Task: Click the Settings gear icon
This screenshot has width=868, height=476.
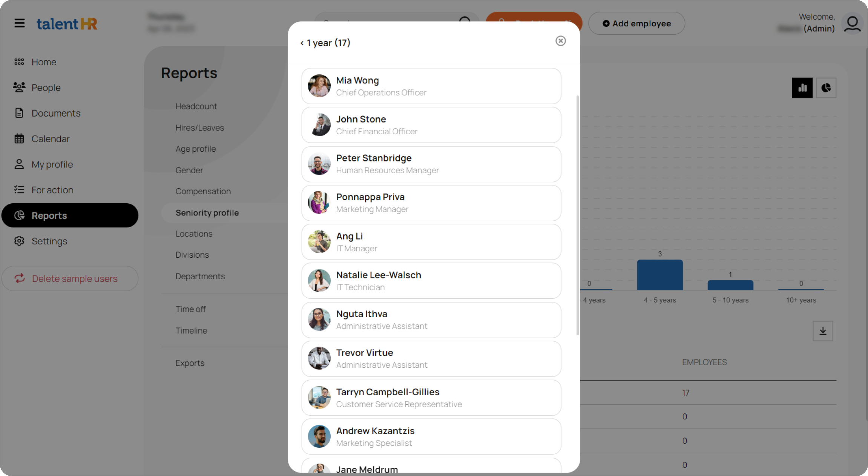Action: pyautogui.click(x=19, y=241)
